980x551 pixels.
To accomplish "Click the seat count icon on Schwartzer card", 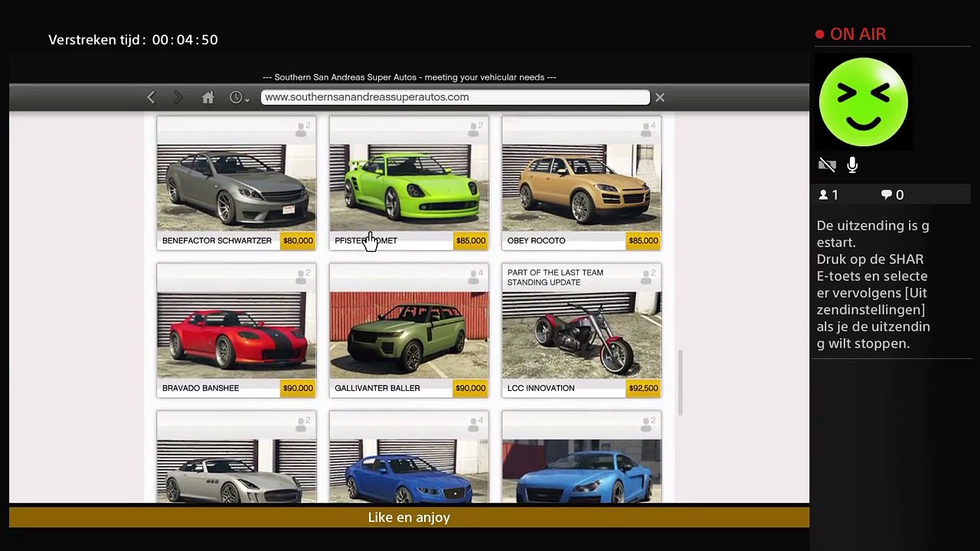I will pos(303,129).
